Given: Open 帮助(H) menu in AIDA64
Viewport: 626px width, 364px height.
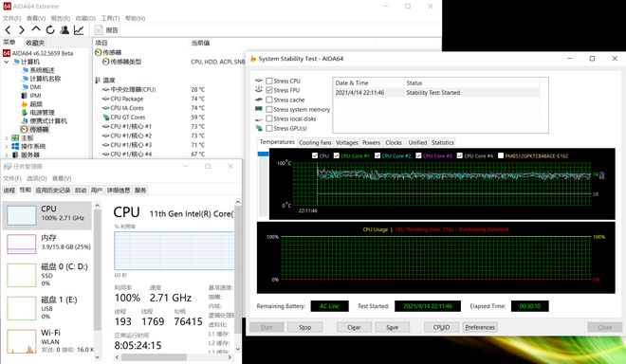Looking at the screenshot, I should 135,18.
